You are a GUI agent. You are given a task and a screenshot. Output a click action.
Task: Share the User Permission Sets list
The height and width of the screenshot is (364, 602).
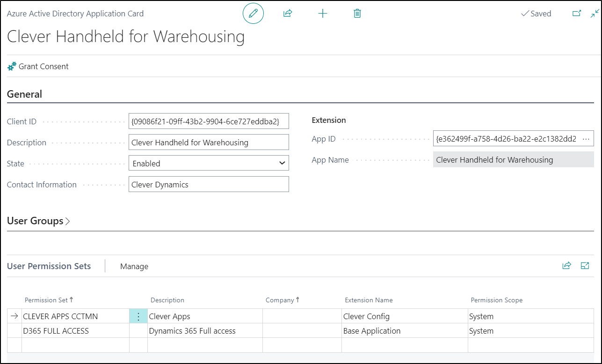(566, 266)
